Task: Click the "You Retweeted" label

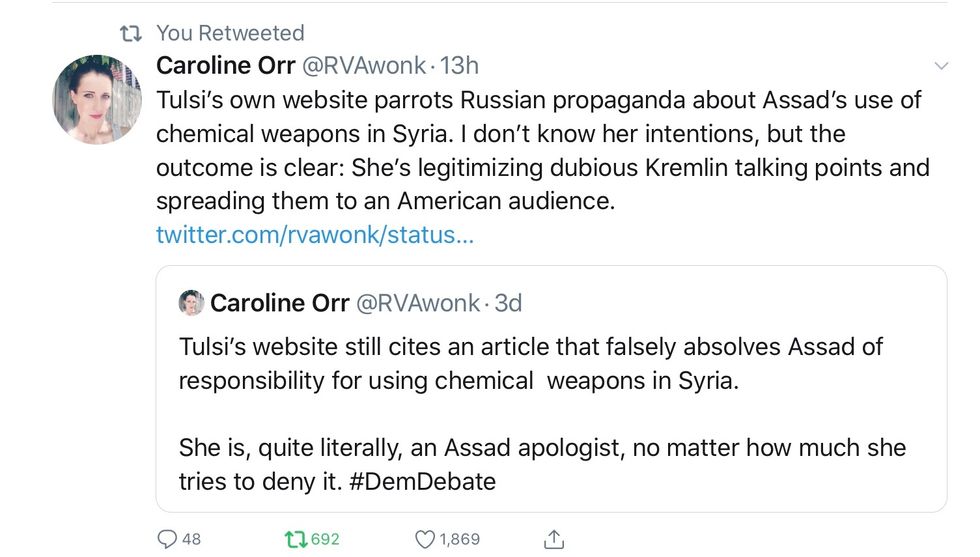Action: pos(230,34)
